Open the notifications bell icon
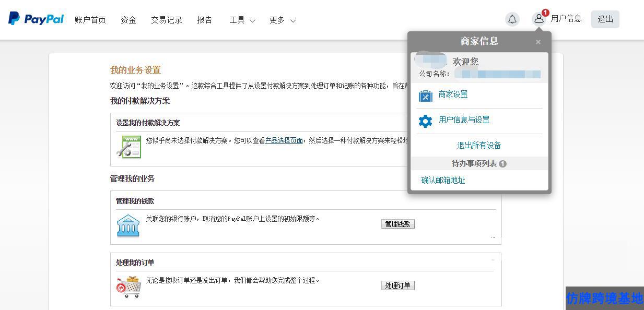 pos(512,19)
